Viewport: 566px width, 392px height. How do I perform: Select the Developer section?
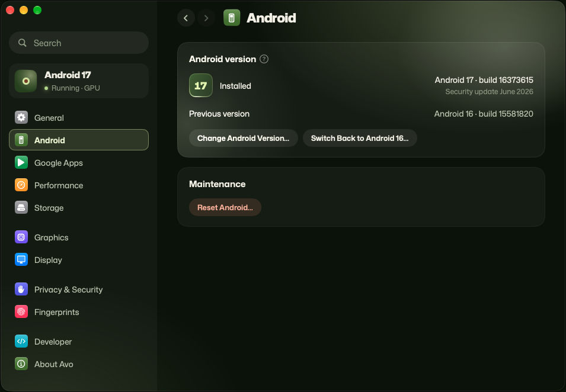[79, 342]
